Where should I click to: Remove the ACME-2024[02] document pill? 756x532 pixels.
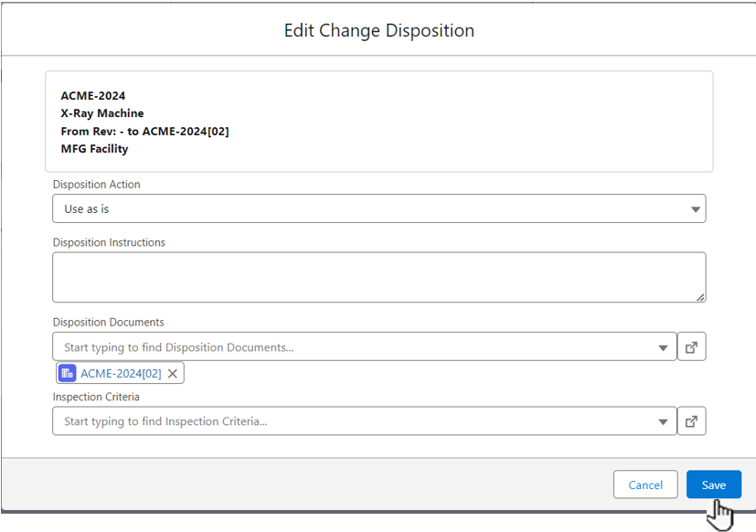coord(172,373)
